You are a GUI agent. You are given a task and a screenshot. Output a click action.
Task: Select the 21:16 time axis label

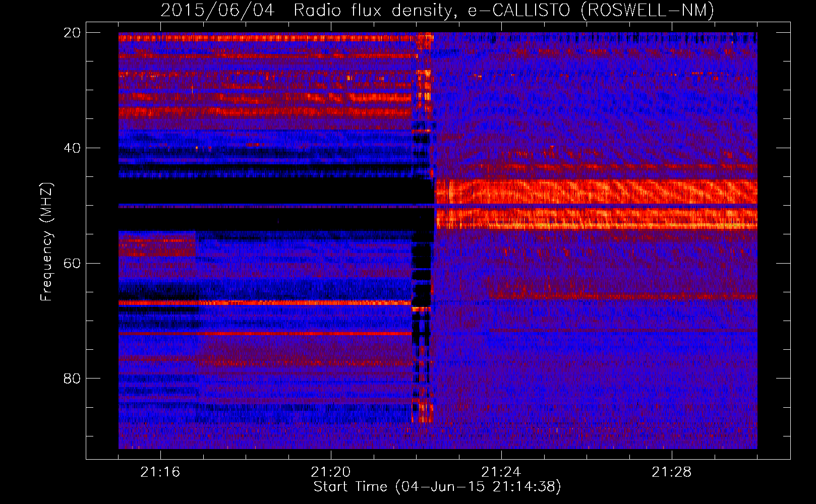[x=160, y=472]
